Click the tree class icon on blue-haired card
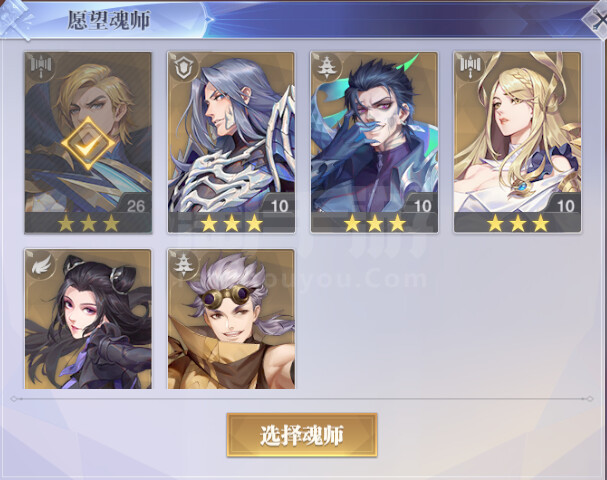The width and height of the screenshot is (607, 480). point(326,67)
